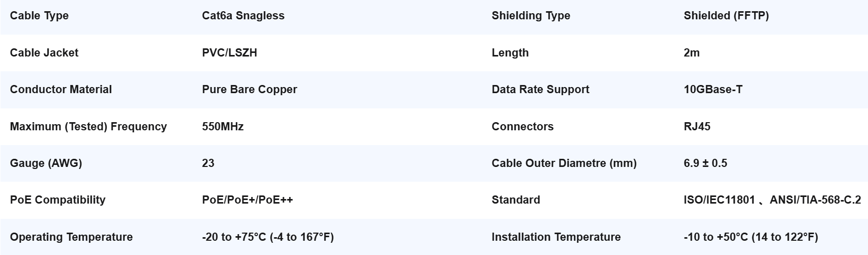Click the Shielding Type label
The image size is (868, 255).
531,16
